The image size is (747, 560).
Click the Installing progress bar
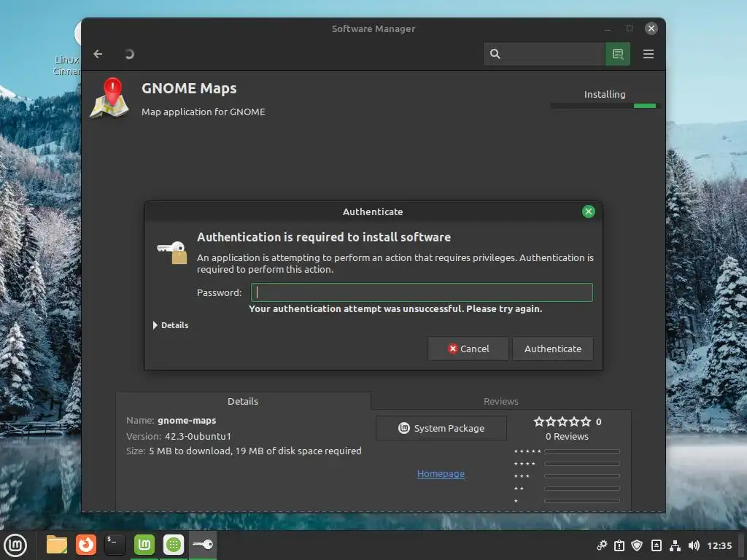(603, 106)
